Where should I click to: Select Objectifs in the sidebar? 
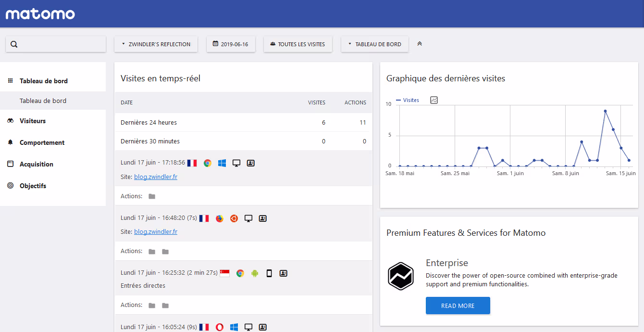coord(33,186)
